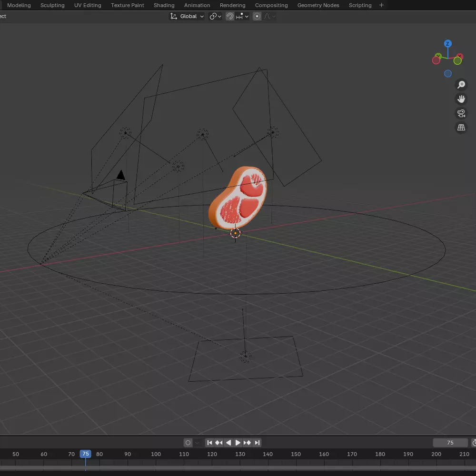The image size is (476, 476).
Task: Click the negative Z axis circle on gizmo
Action: pos(448,73)
